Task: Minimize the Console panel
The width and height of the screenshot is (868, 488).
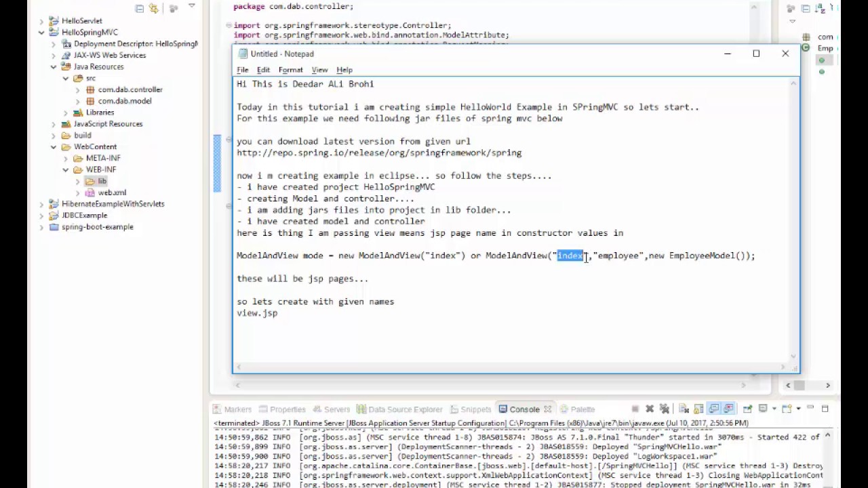Action: [810, 408]
